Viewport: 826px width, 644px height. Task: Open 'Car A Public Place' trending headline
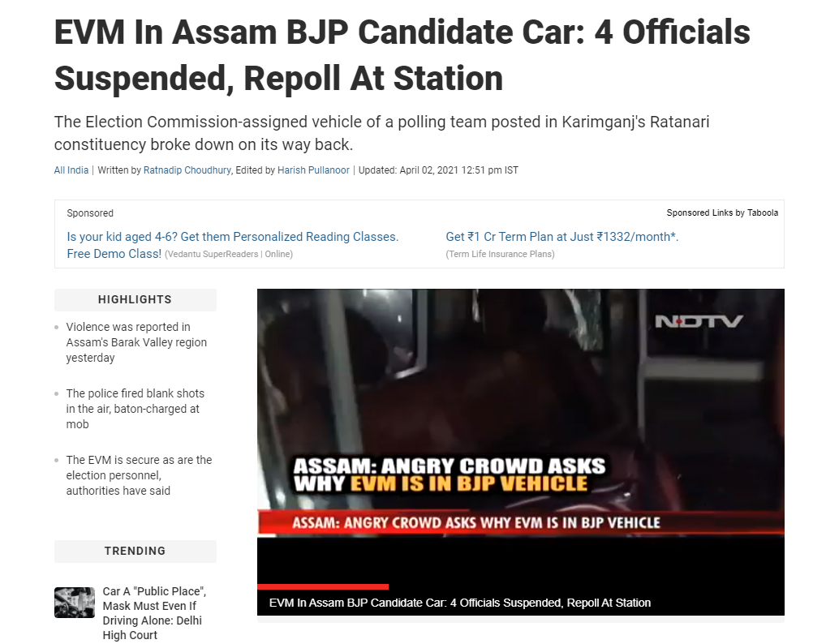coord(154,613)
